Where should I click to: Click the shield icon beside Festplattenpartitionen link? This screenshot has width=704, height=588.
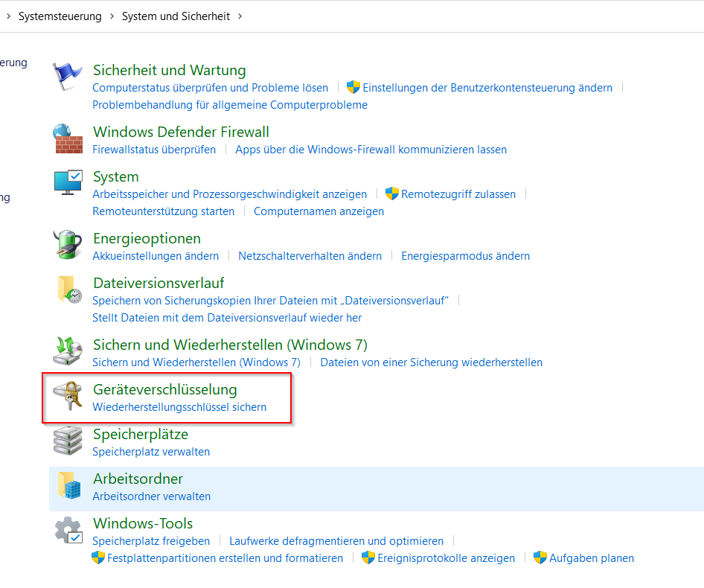click(x=98, y=557)
